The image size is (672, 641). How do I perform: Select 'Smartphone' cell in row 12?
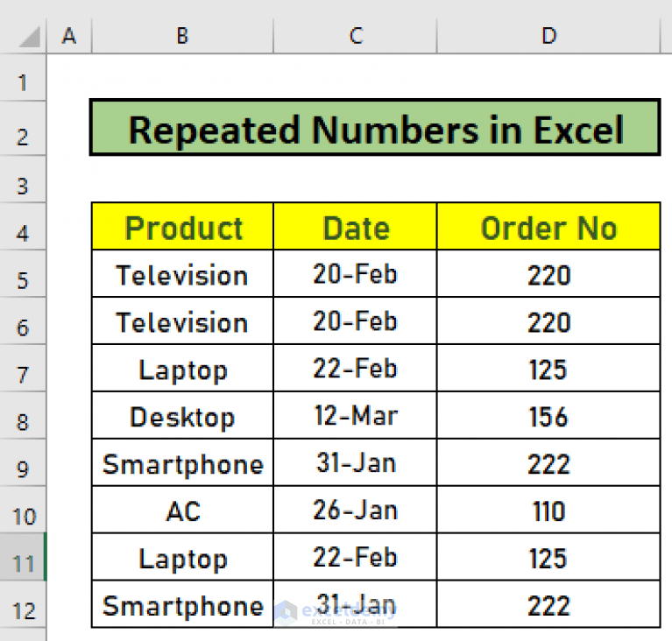point(182,604)
